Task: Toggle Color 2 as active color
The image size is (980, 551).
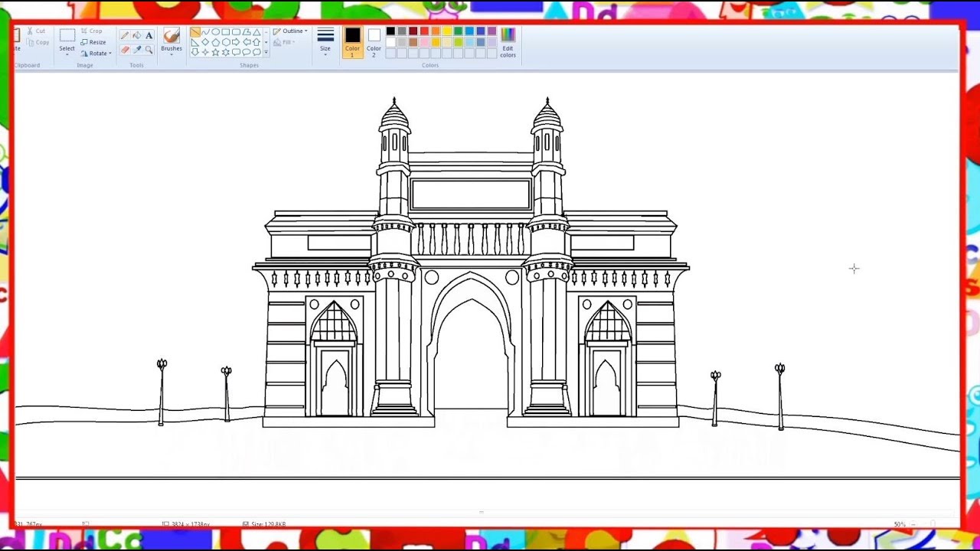Action: (x=374, y=41)
